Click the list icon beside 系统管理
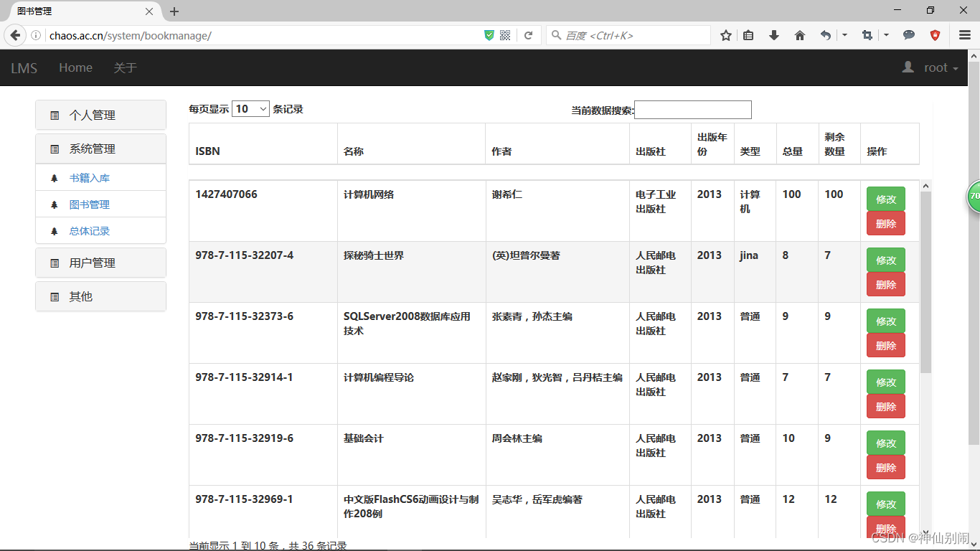This screenshot has width=980, height=551. click(55, 149)
